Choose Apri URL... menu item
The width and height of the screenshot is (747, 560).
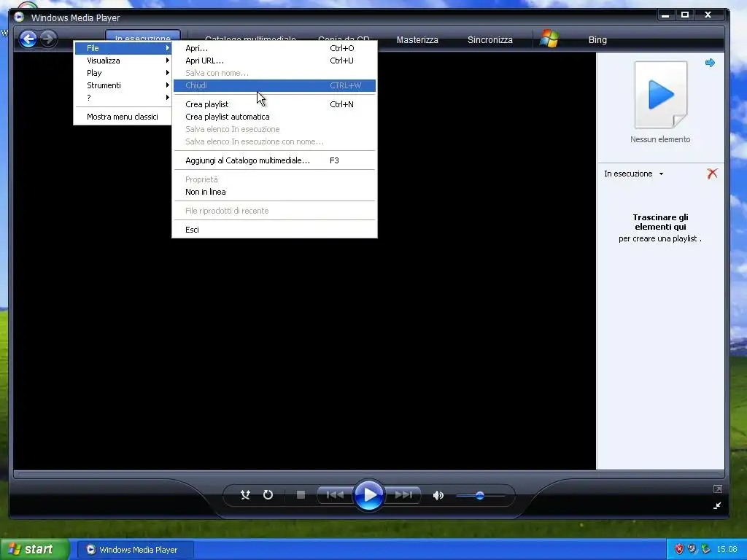[274, 61]
